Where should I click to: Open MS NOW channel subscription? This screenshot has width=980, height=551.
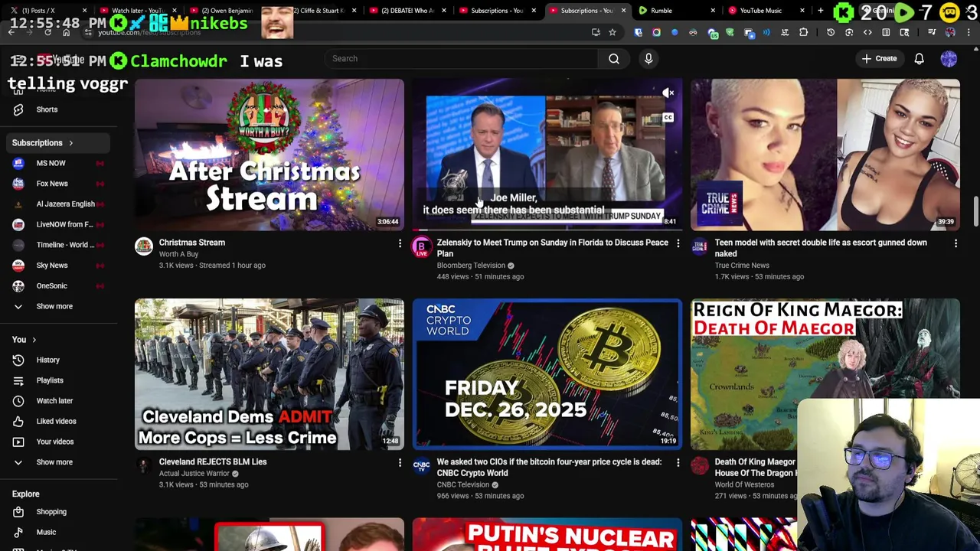tap(51, 163)
